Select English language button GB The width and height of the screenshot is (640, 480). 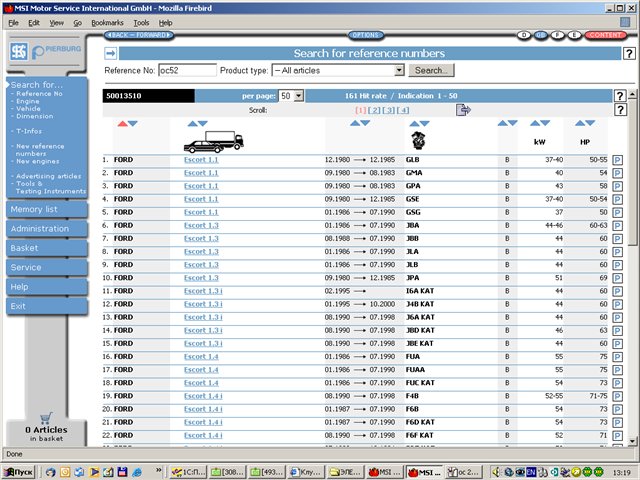(541, 35)
